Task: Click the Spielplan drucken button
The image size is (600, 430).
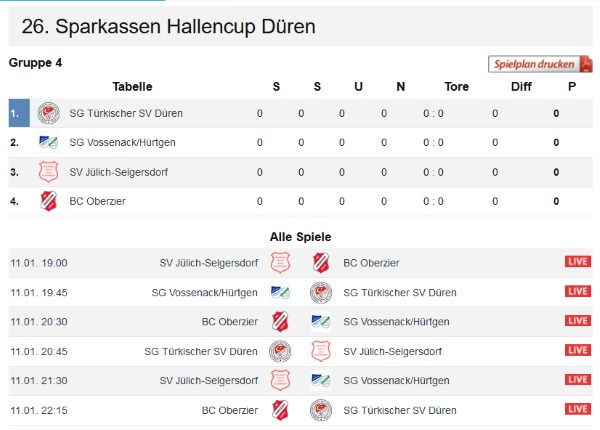Action: point(540,64)
